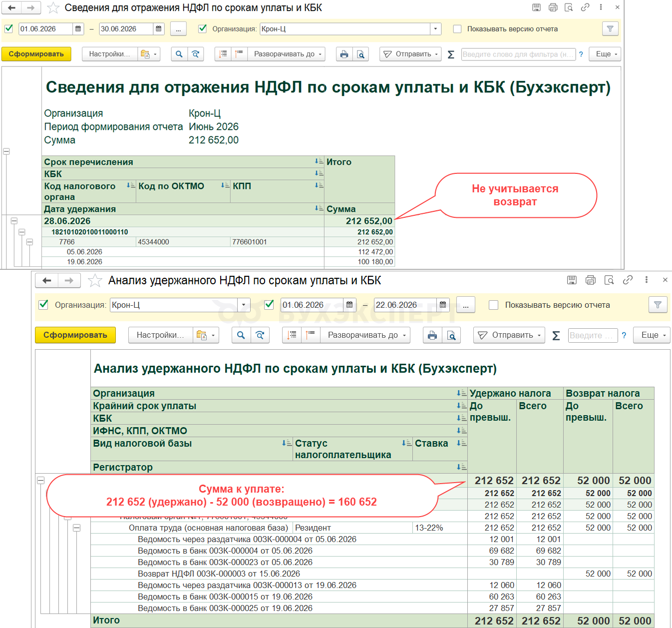
Task: Click filter funnel button in top report
Action: [x=610, y=29]
